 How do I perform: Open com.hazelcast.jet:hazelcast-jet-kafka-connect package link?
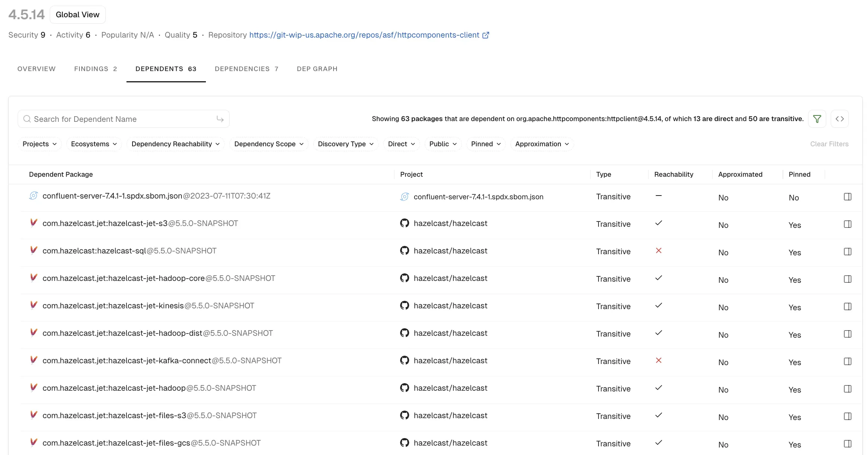point(127,361)
